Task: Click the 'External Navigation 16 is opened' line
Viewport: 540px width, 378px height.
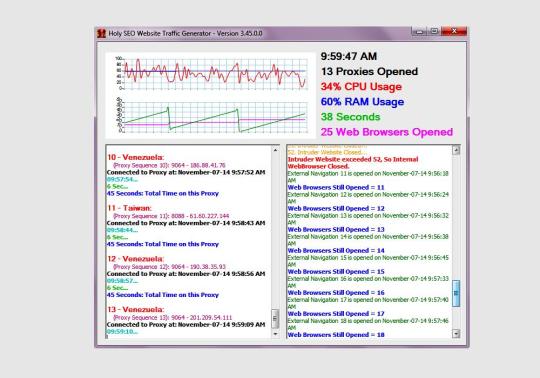Action: coord(368,282)
